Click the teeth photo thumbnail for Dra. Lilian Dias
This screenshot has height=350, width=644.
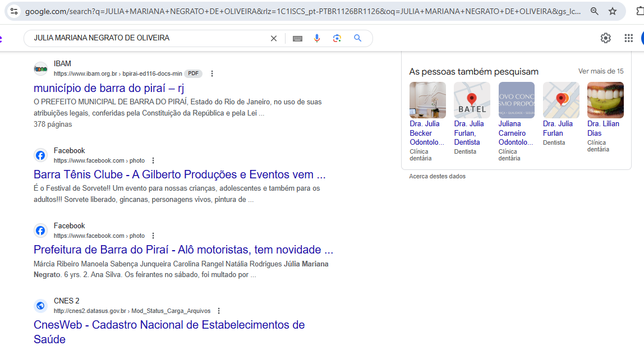click(x=605, y=100)
